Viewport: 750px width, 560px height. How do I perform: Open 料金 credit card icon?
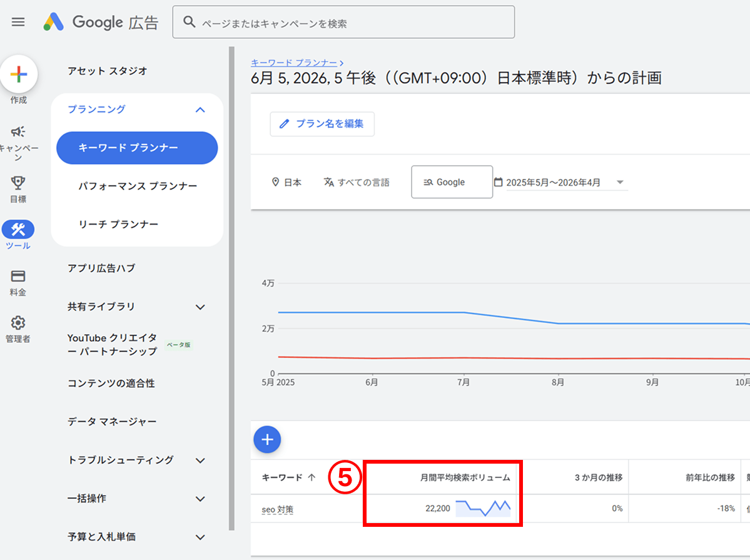click(x=18, y=276)
